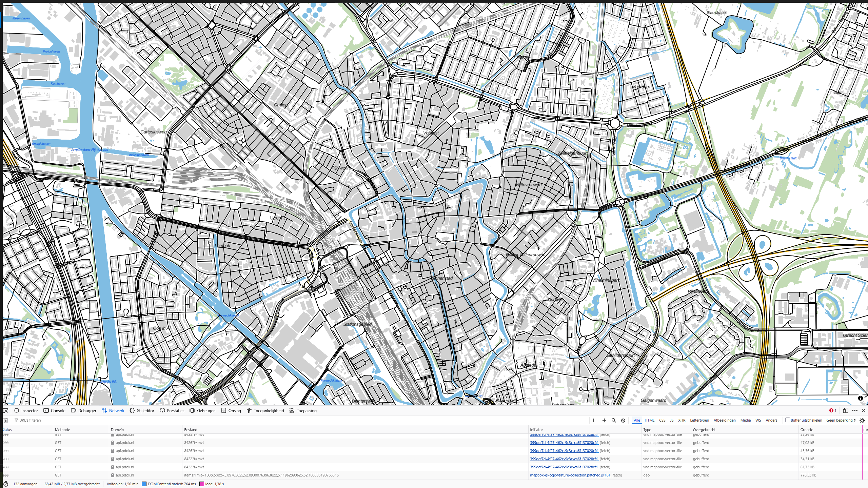Switch to the Stijleditor tab
Viewport: 868px width, 488px height.
(x=145, y=410)
